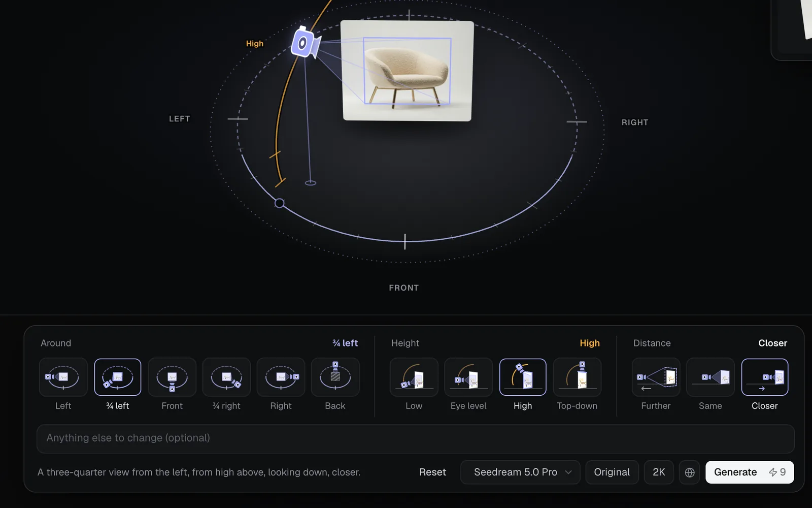Set camera height to Low
The width and height of the screenshot is (812, 508).
pyautogui.click(x=414, y=377)
